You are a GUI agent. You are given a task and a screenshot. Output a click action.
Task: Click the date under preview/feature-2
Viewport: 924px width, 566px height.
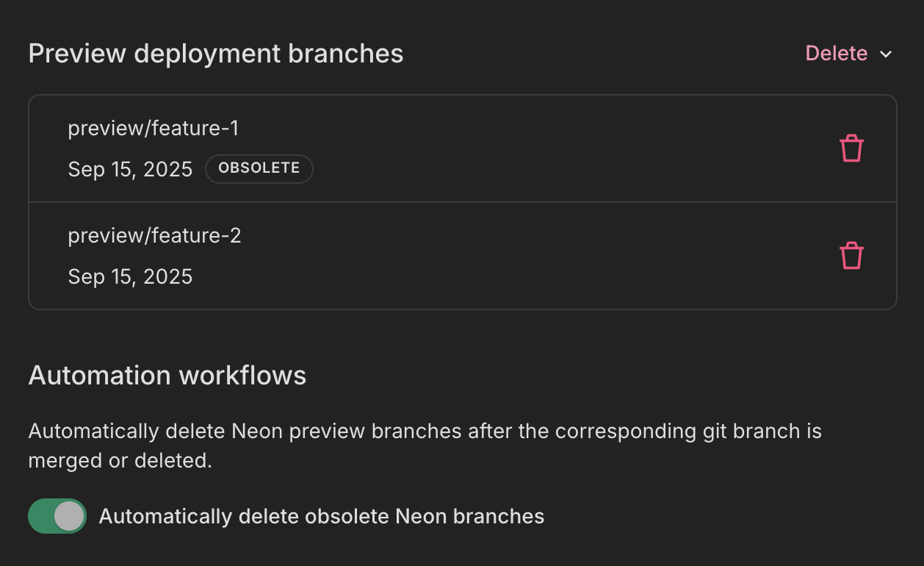130,277
